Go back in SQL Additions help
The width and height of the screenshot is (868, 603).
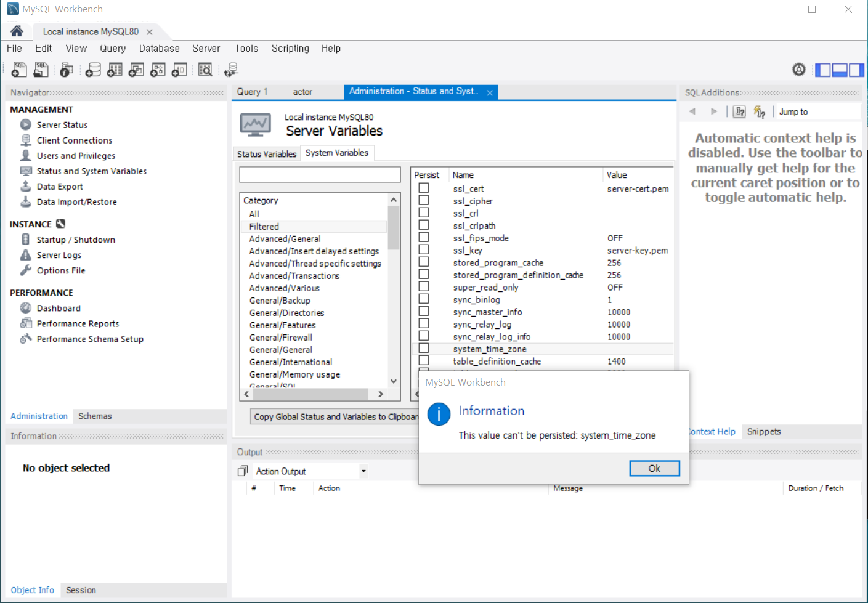(692, 111)
